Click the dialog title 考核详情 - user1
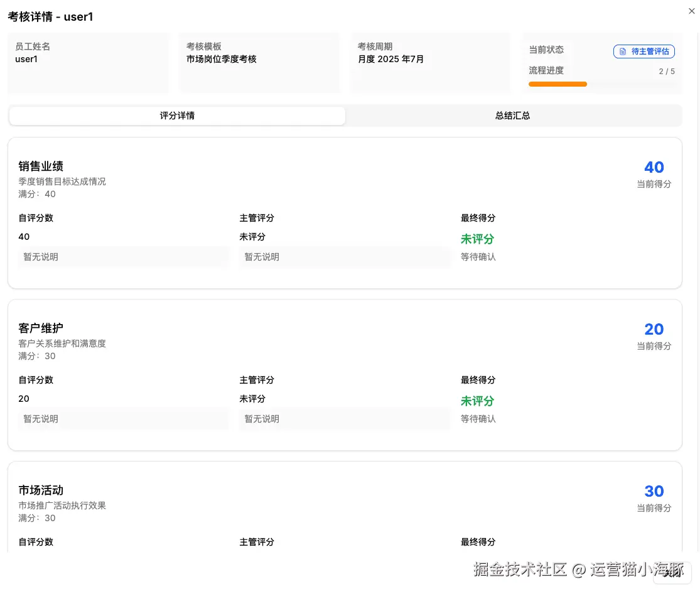 50,17
